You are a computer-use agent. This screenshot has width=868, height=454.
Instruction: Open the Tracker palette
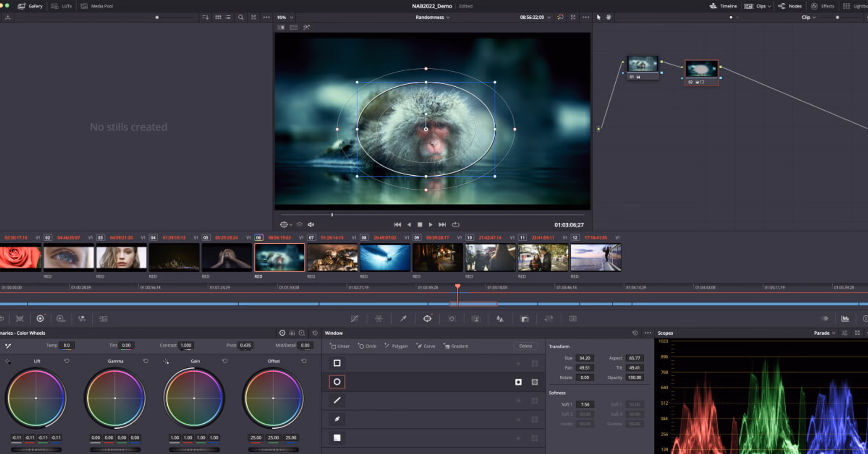tap(451, 319)
